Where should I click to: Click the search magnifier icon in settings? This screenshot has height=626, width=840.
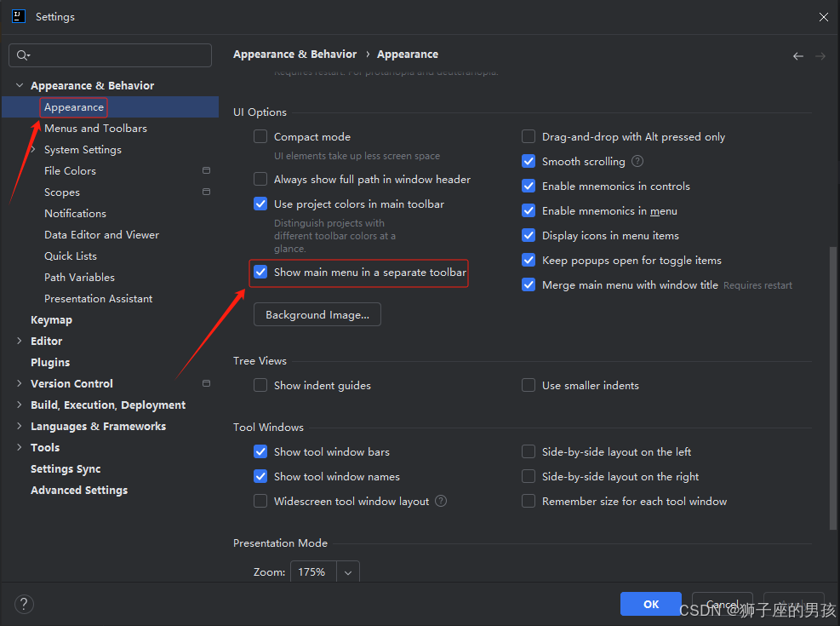pos(23,55)
